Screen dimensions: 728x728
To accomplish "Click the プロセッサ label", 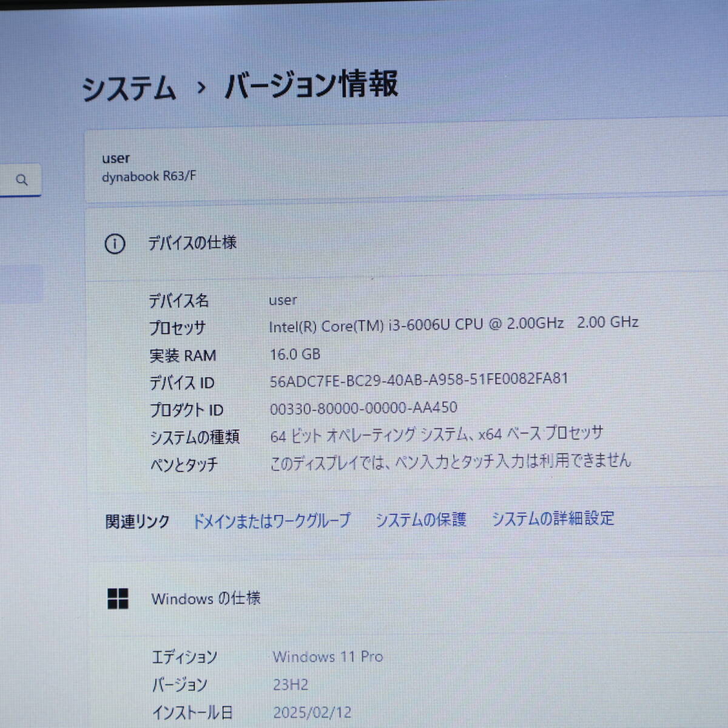I will (178, 328).
